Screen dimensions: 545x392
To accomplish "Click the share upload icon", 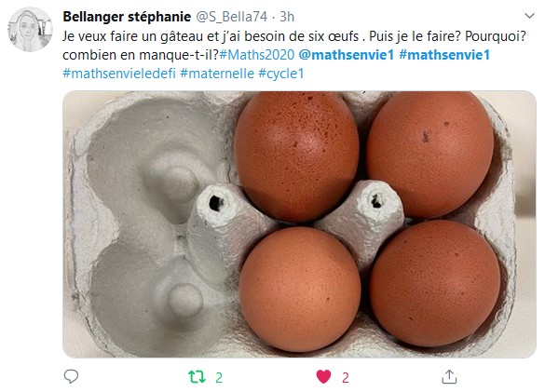I will click(x=449, y=377).
